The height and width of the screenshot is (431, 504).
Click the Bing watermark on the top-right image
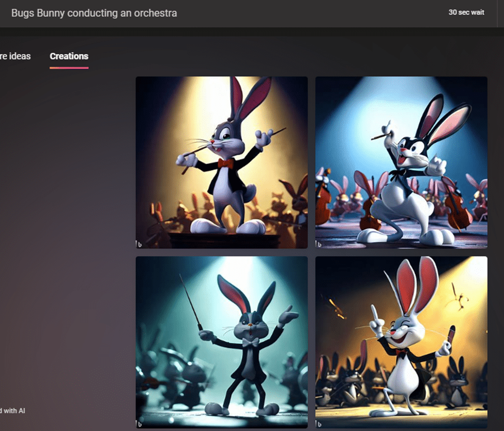point(319,244)
